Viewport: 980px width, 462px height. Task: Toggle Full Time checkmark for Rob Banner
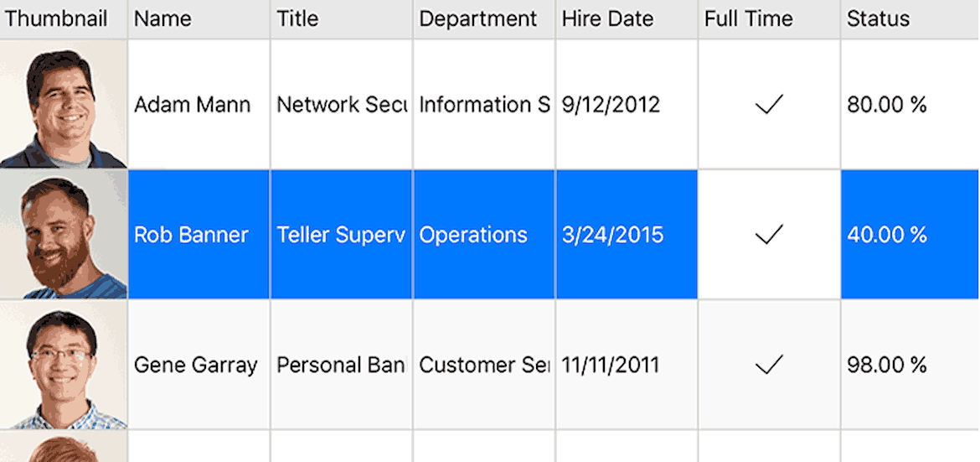click(769, 235)
